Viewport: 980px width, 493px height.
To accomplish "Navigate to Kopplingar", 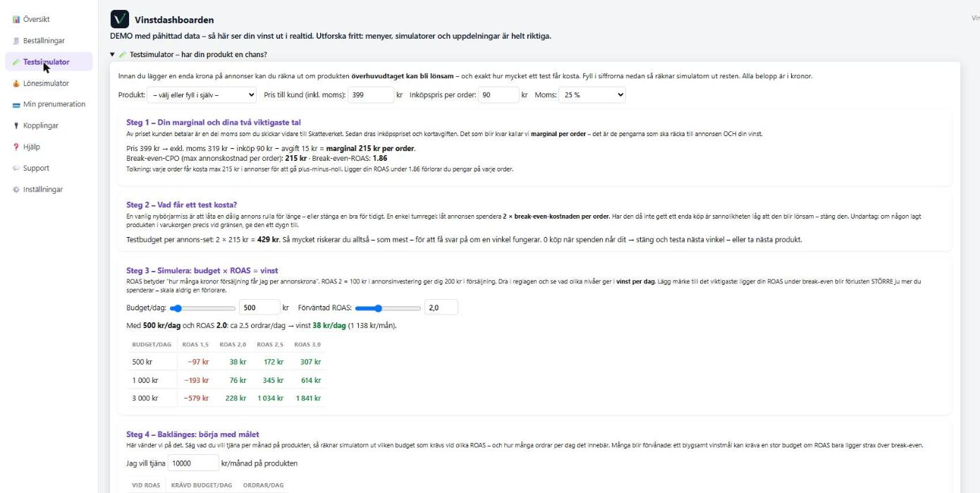I will (x=49, y=126).
